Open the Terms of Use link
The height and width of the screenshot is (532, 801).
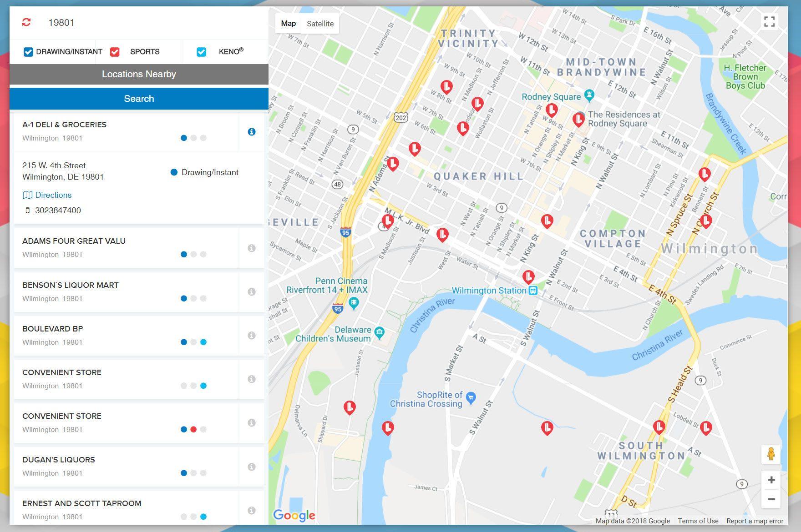698,521
